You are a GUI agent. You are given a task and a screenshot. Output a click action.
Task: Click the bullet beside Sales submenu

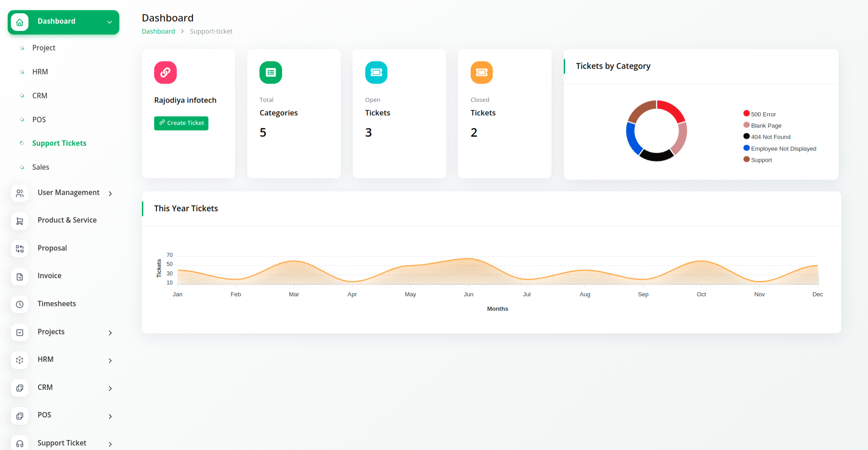click(x=22, y=167)
